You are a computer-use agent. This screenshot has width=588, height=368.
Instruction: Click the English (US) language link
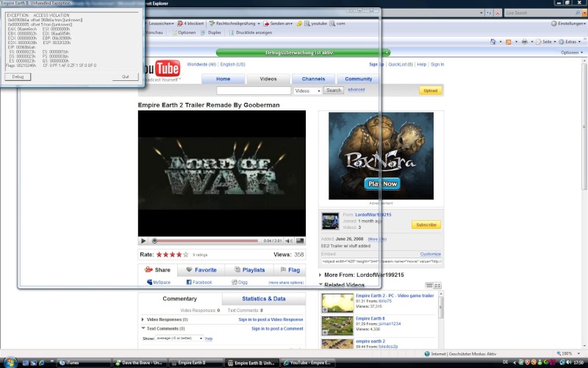click(232, 65)
